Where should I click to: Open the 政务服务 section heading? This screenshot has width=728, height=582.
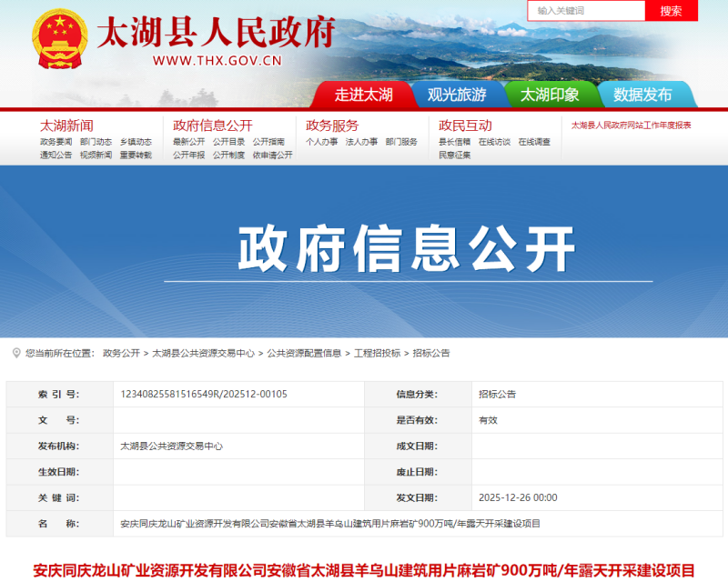point(332,125)
